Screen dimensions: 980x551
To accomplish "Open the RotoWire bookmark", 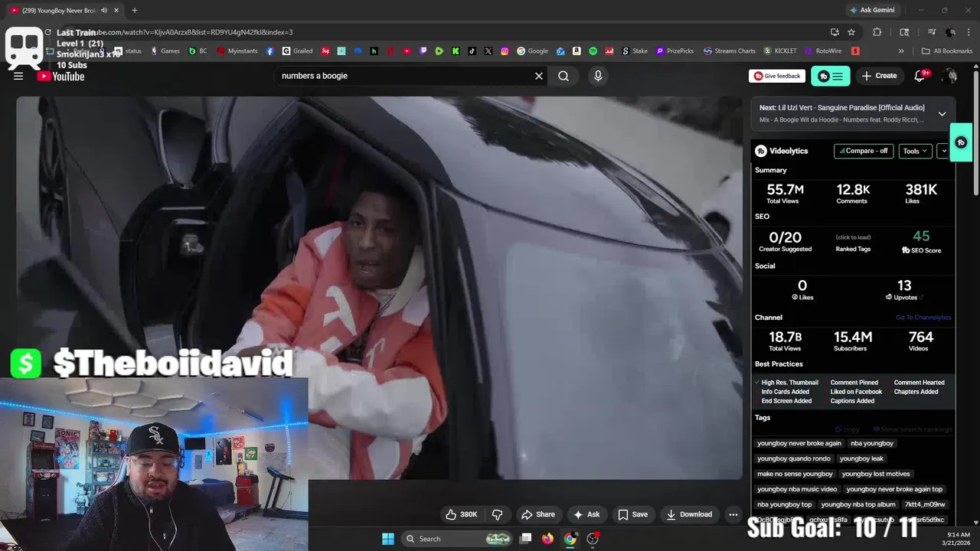I will (x=823, y=51).
